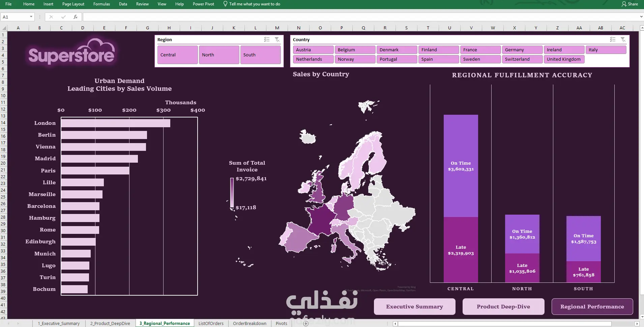Open the File menu
This screenshot has height=327, width=644.
[x=8, y=4]
